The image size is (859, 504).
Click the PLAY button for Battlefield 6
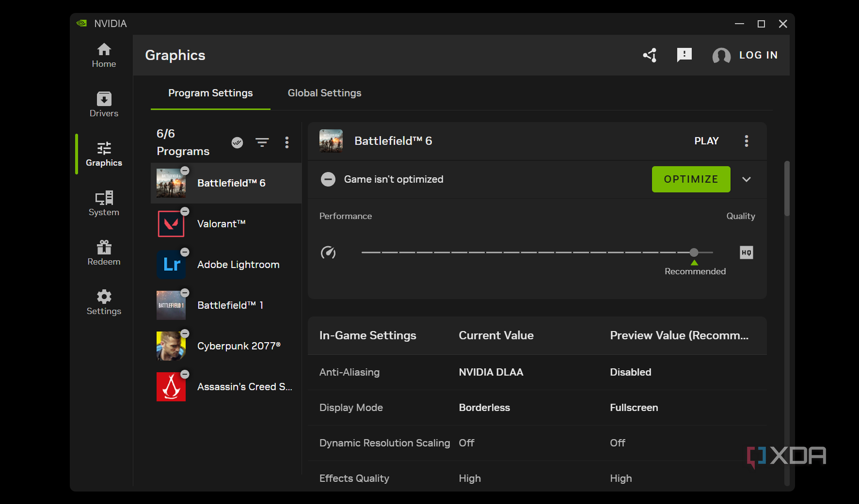[706, 141]
